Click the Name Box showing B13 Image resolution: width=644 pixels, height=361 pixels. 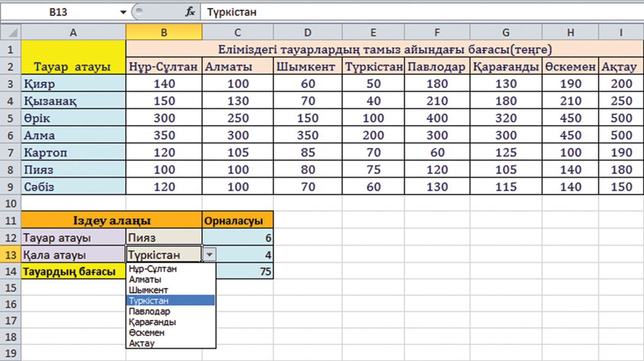58,12
